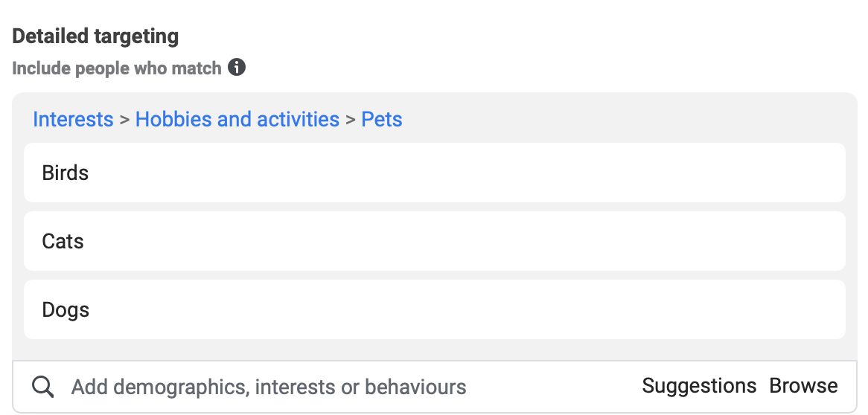This screenshot has width=868, height=415.
Task: Select the Dogs interest row
Action: tap(434, 309)
